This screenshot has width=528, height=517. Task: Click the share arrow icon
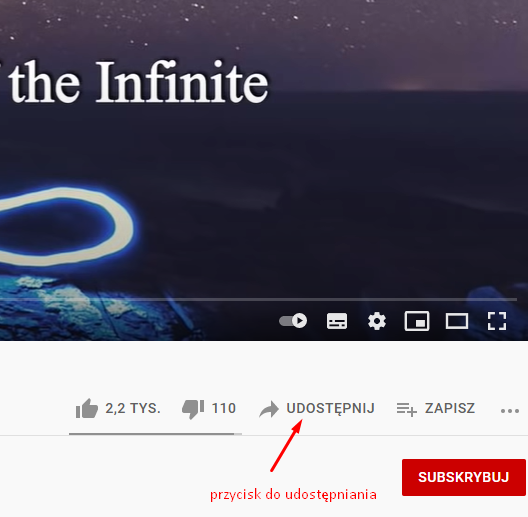point(269,409)
